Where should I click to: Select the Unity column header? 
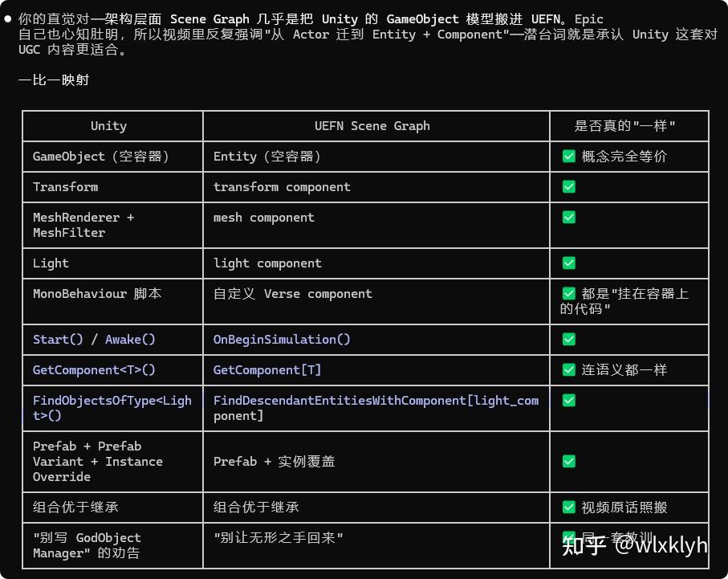[x=113, y=126]
